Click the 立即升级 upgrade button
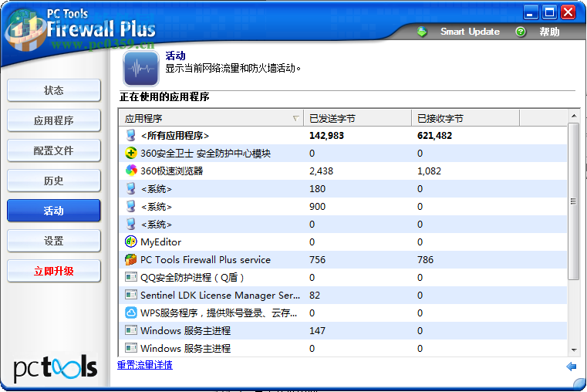This screenshot has height=392, width=587. coord(54,271)
